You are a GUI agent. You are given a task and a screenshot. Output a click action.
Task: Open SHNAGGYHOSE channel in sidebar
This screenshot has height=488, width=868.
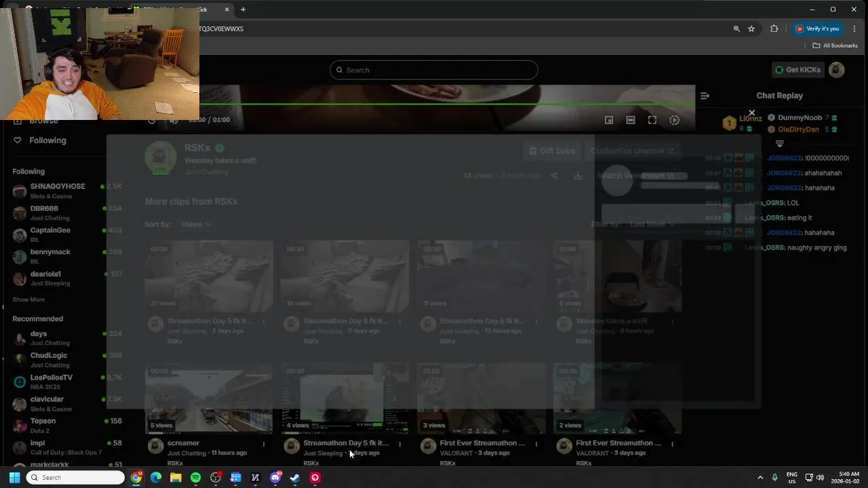[66, 190]
